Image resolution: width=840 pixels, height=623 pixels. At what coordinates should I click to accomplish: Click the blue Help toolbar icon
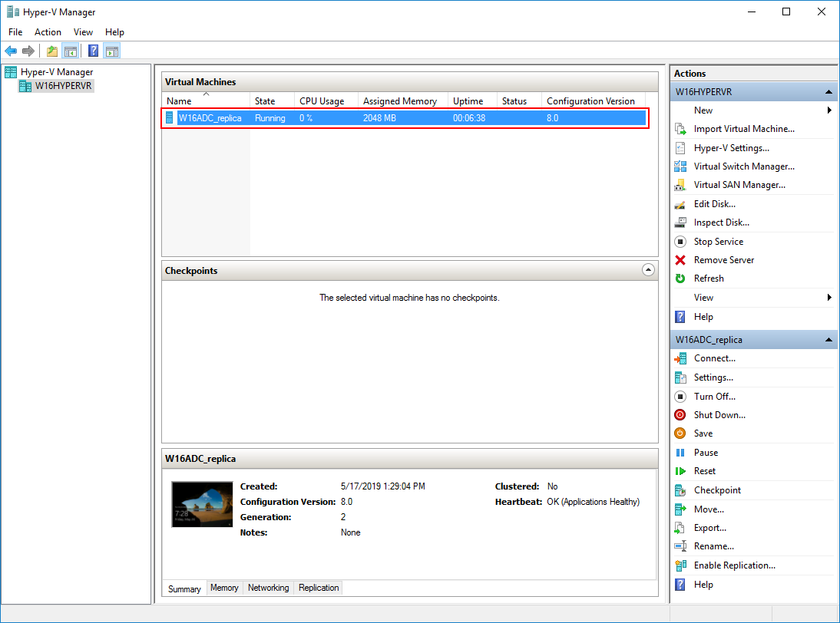click(93, 51)
